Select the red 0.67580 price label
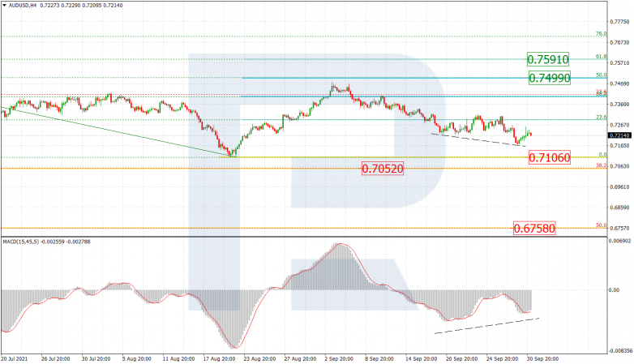Image resolution: width=634 pixels, height=364 pixels. [534, 228]
